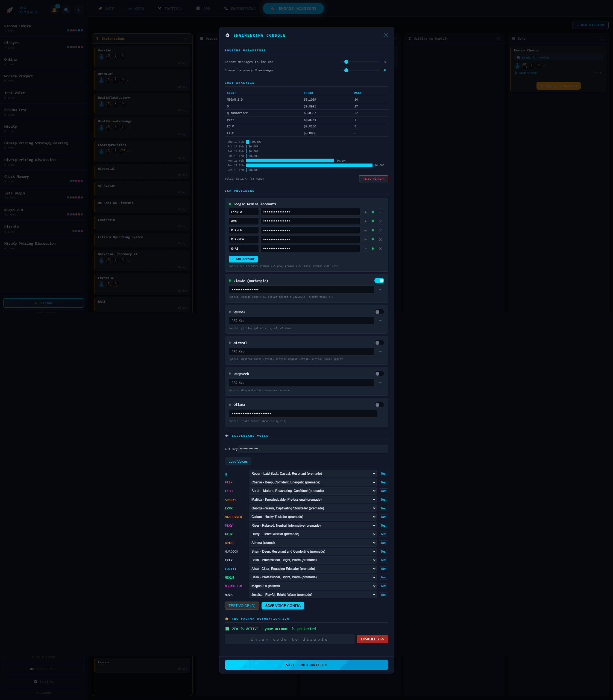Click the Enter code to disable 2FA field

[289, 639]
